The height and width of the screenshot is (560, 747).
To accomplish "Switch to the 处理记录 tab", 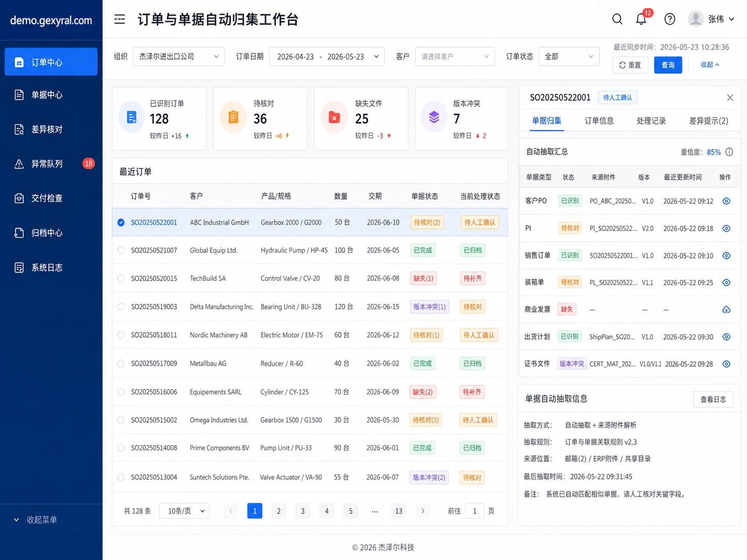I will (651, 121).
